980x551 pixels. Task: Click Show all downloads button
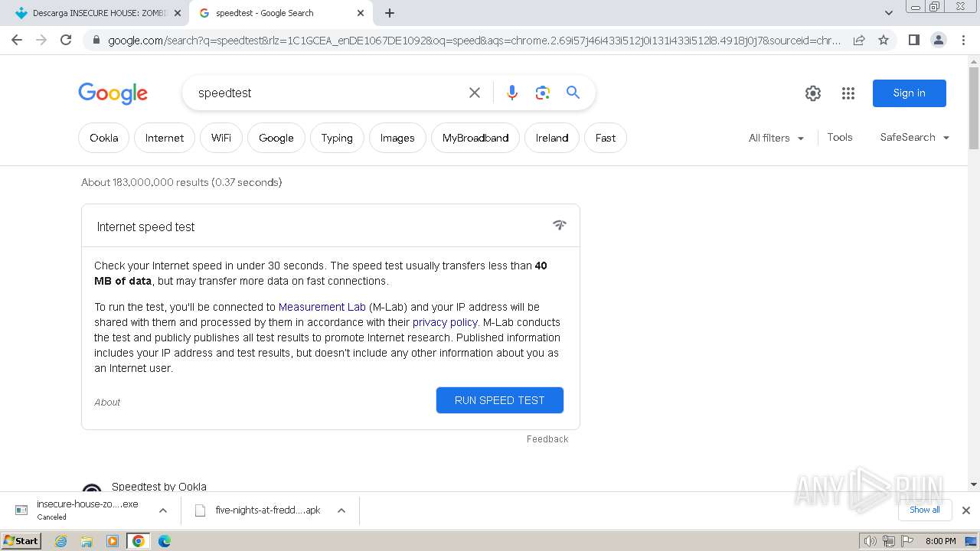tap(925, 510)
